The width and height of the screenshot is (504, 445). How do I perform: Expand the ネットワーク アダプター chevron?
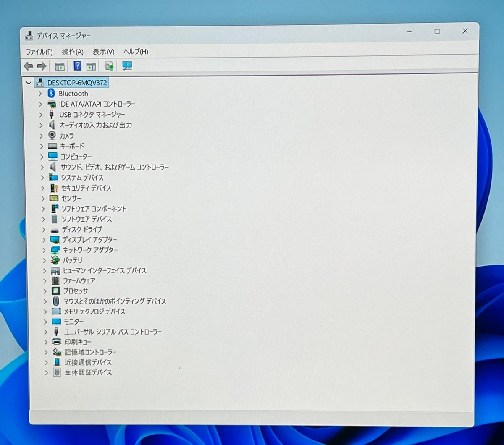pos(44,250)
